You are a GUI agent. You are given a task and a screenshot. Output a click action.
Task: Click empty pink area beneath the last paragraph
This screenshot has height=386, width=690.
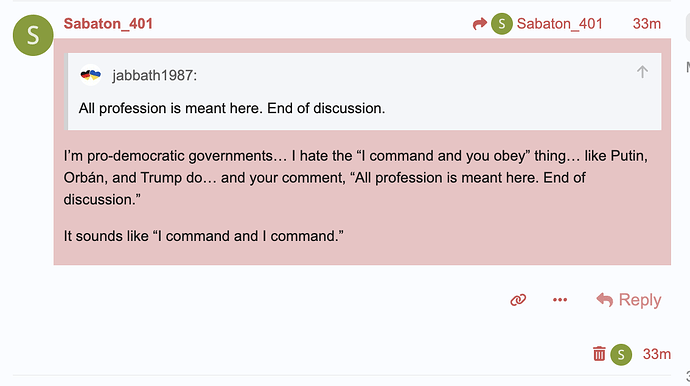(x=362, y=254)
